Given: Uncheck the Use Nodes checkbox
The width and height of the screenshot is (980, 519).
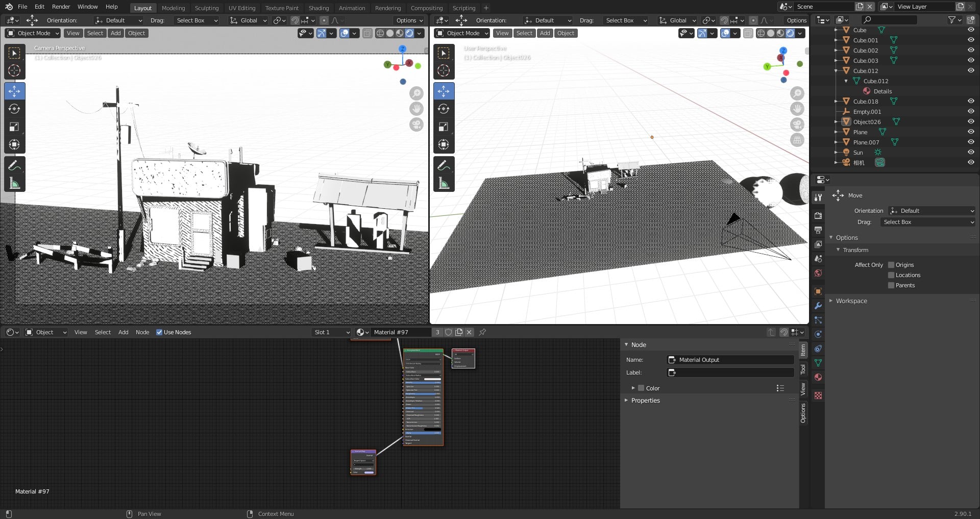Looking at the screenshot, I should pyautogui.click(x=159, y=332).
